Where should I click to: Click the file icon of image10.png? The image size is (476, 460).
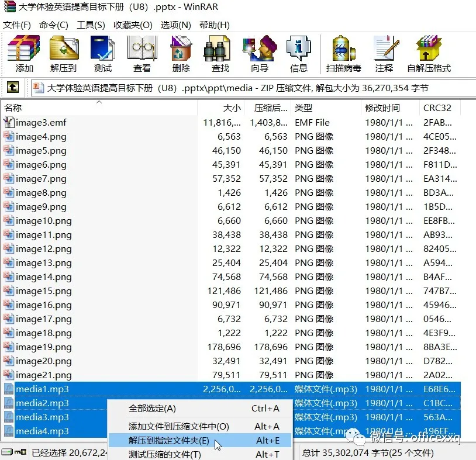9,220
